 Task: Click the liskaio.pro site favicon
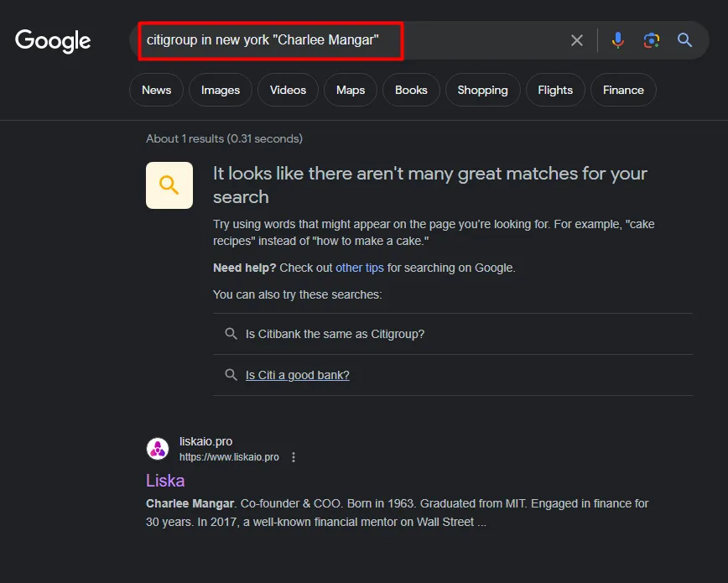point(158,449)
